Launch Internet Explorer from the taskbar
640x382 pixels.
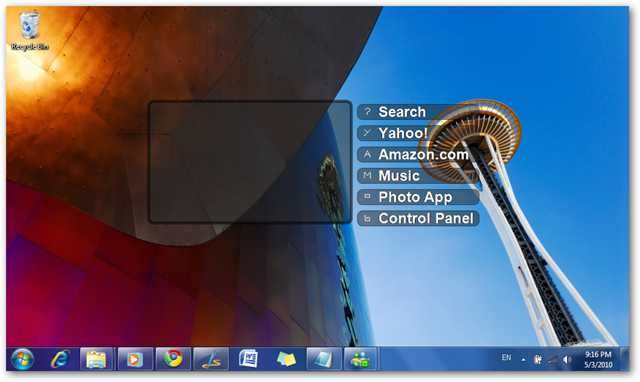pos(60,359)
